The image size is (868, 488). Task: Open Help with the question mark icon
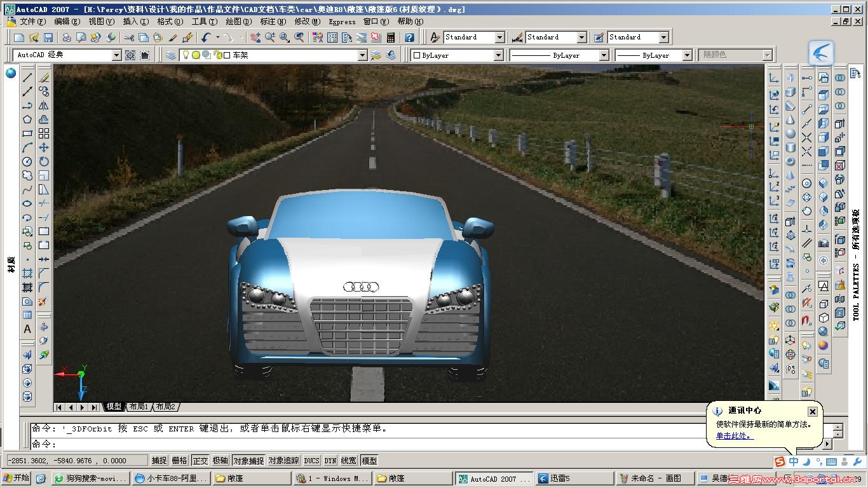coord(409,38)
